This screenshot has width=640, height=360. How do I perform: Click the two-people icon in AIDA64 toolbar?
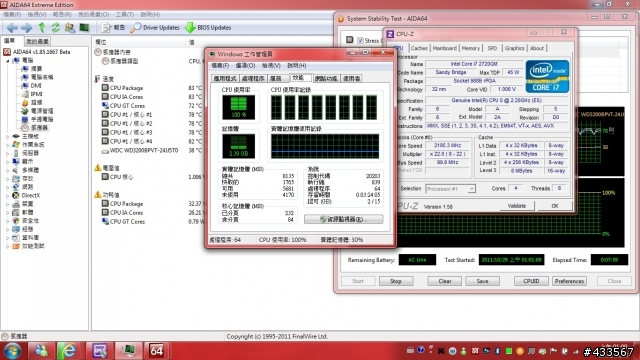[70, 28]
